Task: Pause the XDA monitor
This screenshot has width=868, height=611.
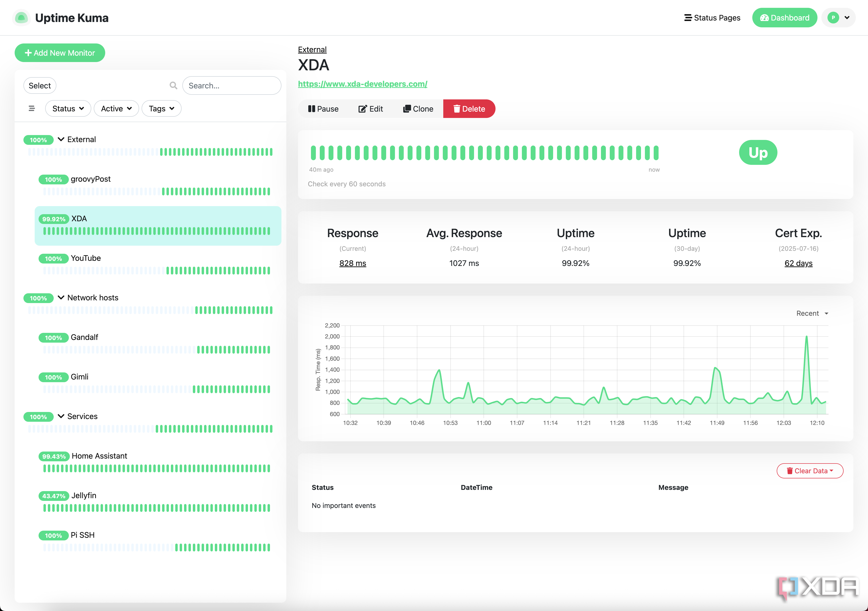Action: click(323, 109)
